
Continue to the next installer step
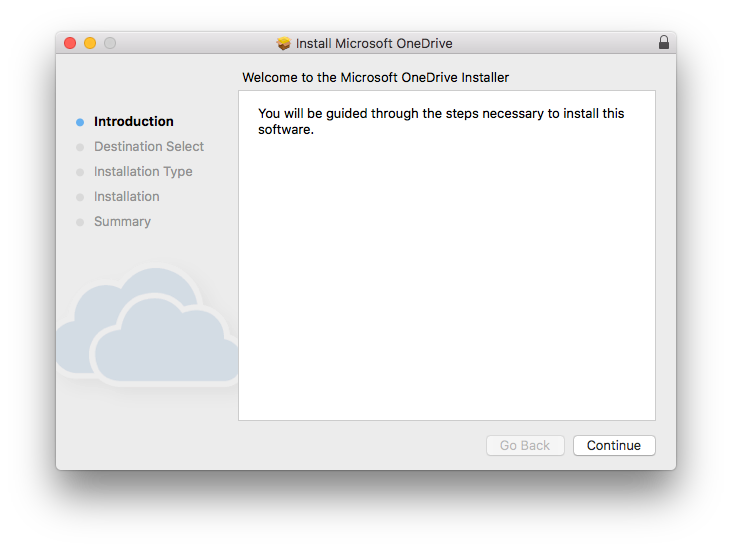(614, 445)
